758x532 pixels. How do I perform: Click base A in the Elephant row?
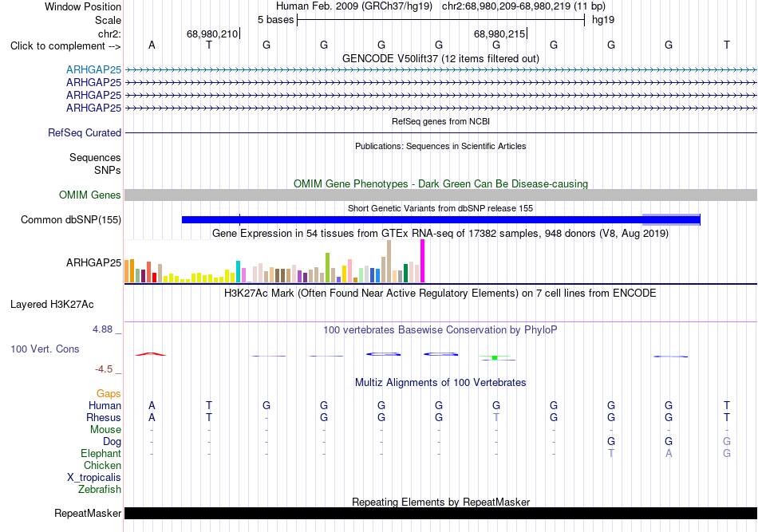(669, 453)
